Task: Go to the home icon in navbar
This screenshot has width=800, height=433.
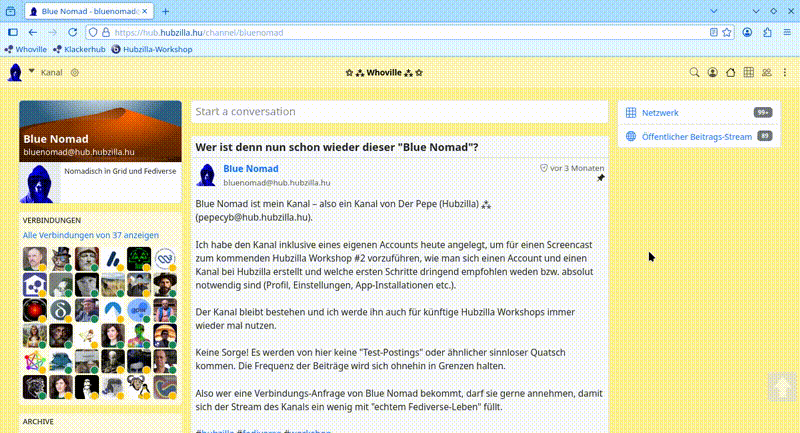Action: coord(731,73)
